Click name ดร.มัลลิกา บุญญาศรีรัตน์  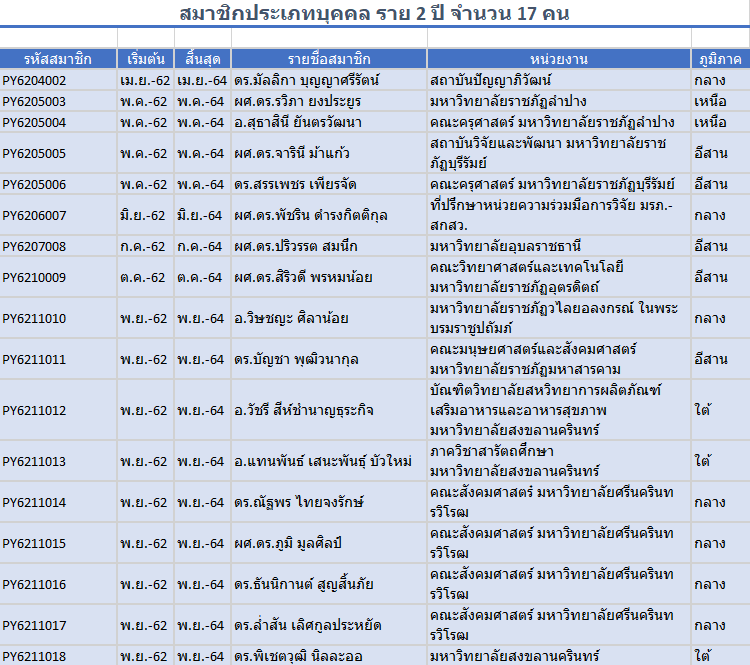307,80
